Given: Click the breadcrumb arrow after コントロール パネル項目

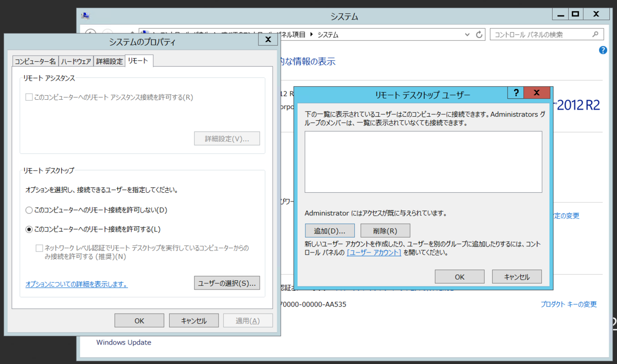Looking at the screenshot, I should (x=310, y=34).
